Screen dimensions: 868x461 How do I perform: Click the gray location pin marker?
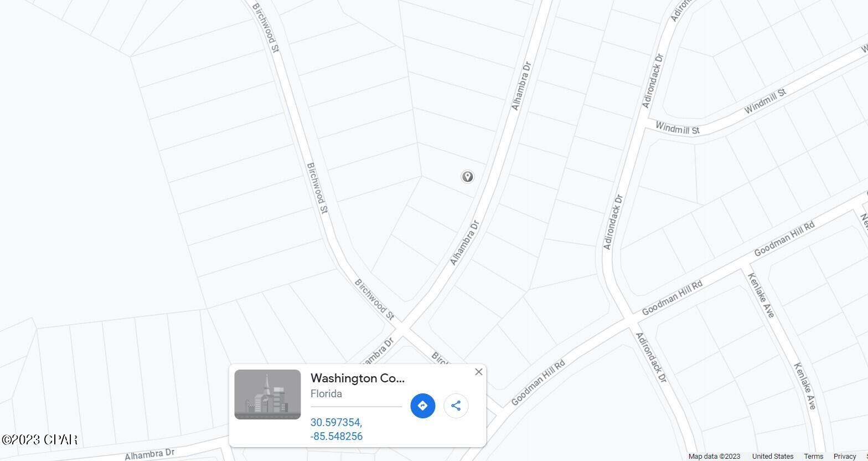point(467,177)
